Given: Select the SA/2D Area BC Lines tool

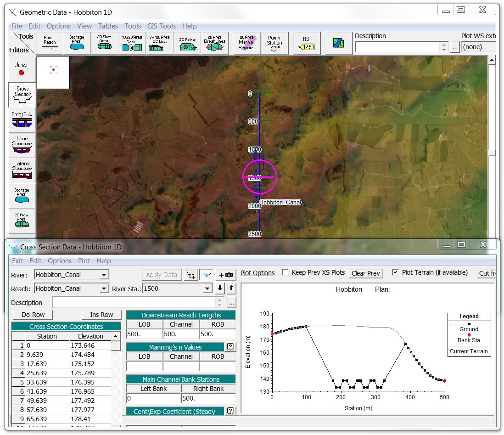Looking at the screenshot, I should click(x=159, y=43).
